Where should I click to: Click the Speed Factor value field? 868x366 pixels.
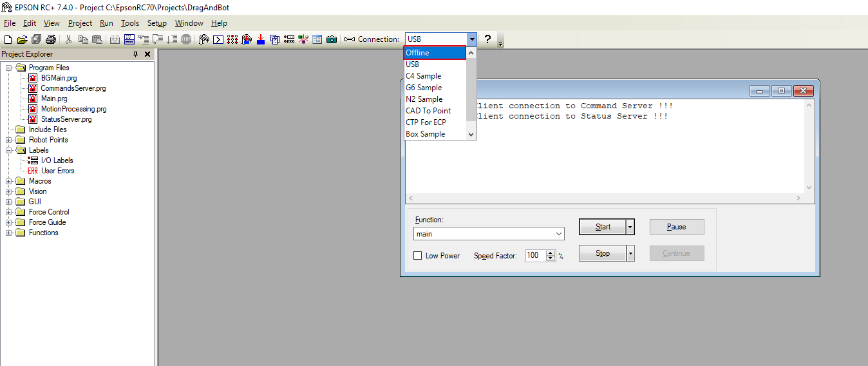[535, 256]
